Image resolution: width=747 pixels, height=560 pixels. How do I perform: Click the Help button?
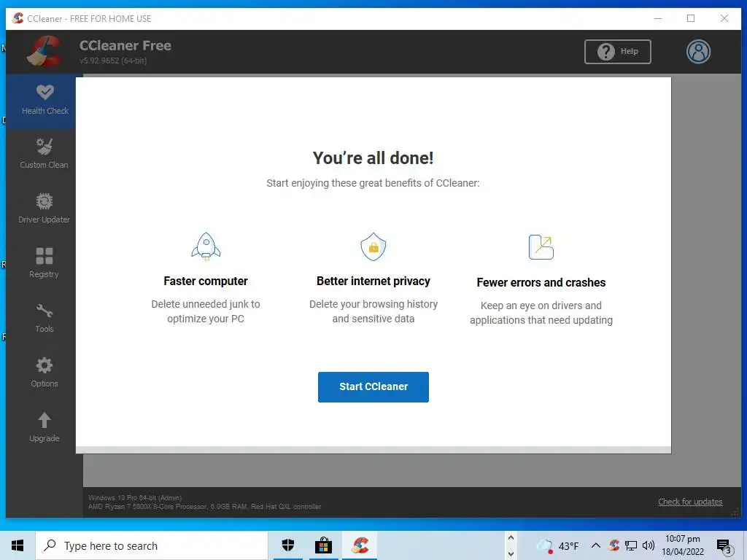617,52
